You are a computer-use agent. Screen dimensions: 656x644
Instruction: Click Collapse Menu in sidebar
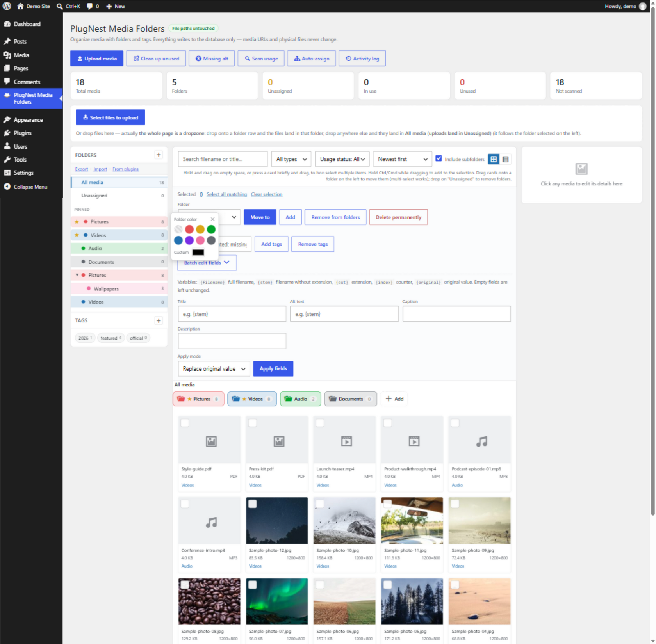pos(31,187)
